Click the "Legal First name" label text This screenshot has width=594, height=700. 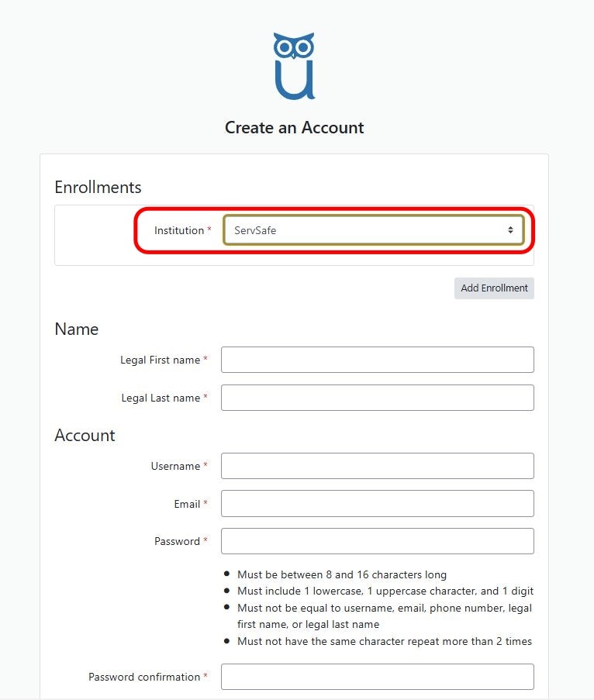(161, 360)
